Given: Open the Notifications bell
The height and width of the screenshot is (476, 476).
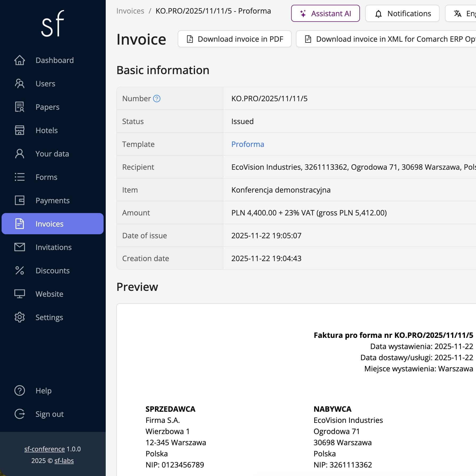Looking at the screenshot, I should [379, 13].
